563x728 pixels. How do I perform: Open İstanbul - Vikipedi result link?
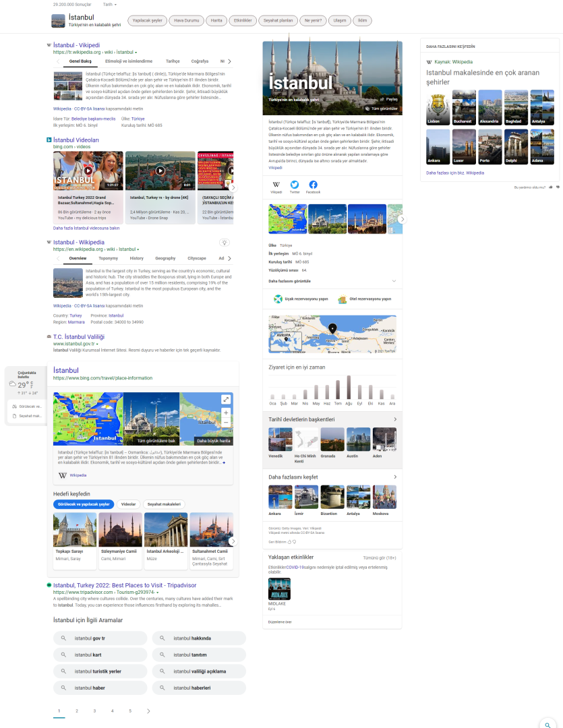click(x=77, y=45)
